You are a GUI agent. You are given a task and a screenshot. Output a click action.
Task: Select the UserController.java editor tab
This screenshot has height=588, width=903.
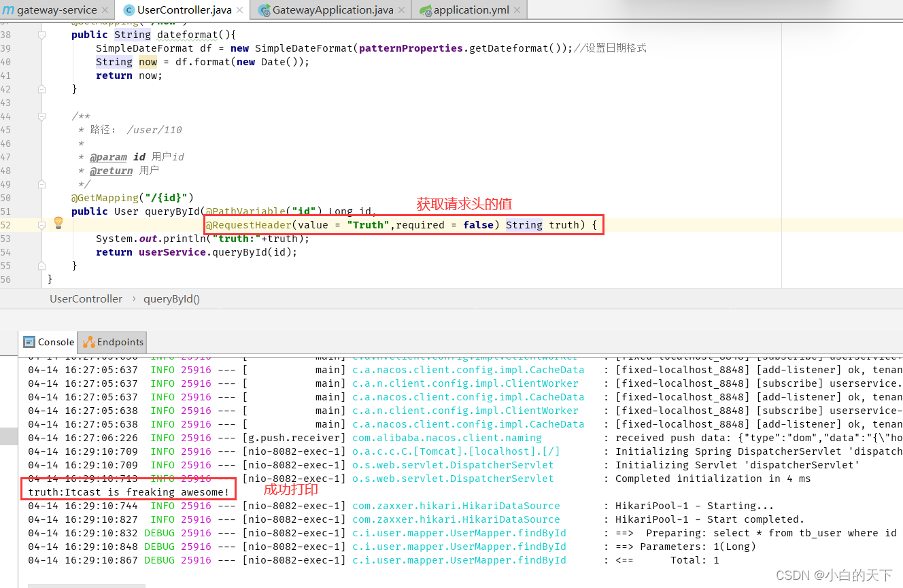coord(182,10)
